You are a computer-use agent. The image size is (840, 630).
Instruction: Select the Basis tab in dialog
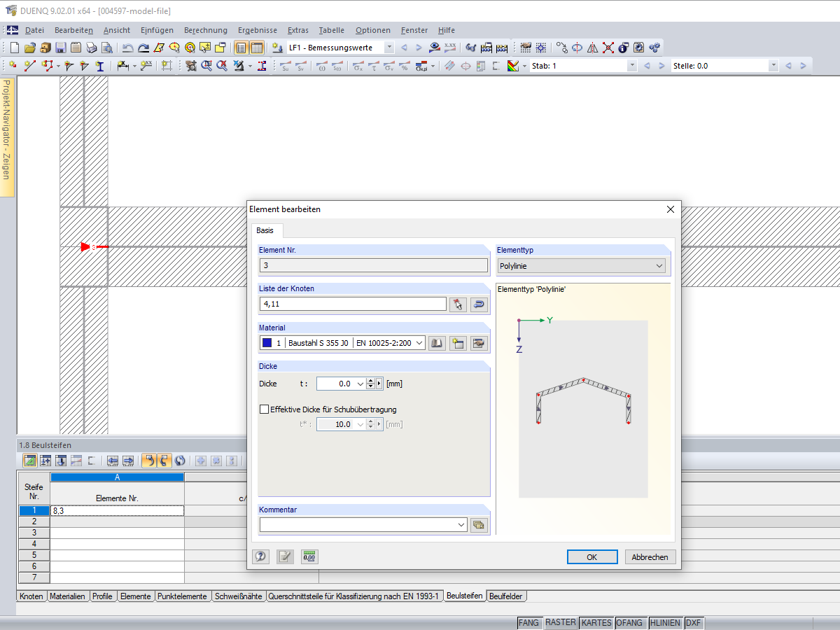point(265,230)
